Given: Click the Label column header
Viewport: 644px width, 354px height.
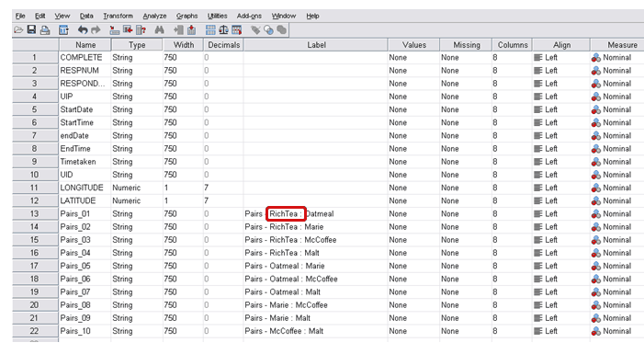Looking at the screenshot, I should 316,45.
